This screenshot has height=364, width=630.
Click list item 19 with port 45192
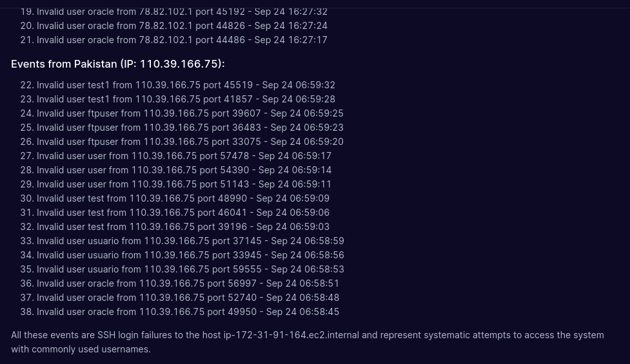click(182, 11)
